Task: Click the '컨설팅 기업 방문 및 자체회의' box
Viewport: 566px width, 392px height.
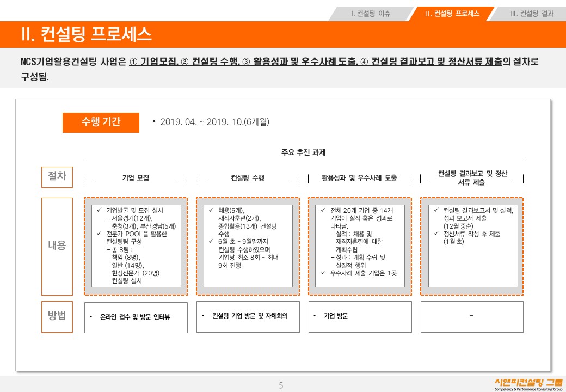Action: coord(248,316)
